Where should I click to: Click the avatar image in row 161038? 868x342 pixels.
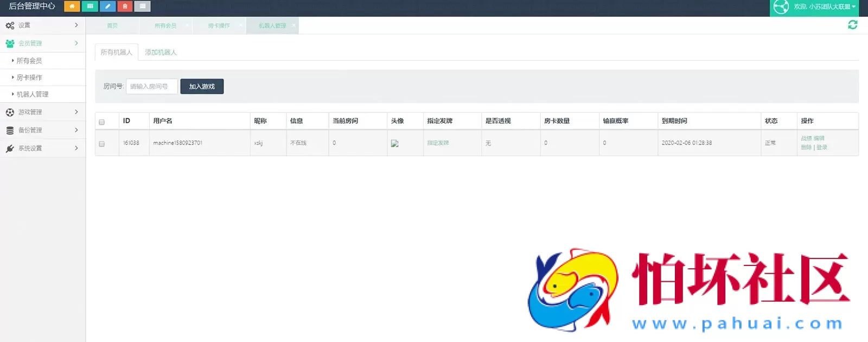394,143
